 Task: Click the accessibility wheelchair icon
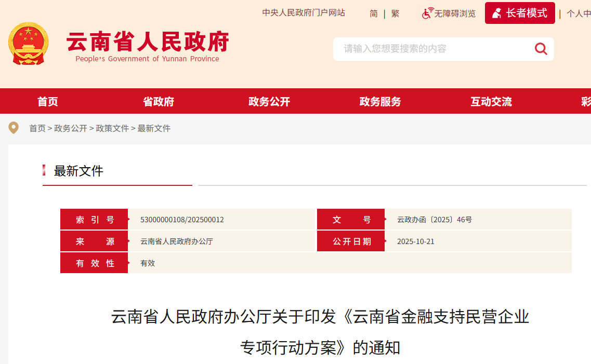point(427,14)
